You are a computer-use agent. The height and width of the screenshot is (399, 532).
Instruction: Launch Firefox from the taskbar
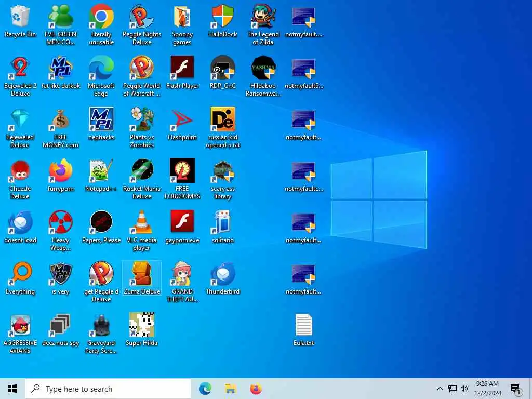[x=256, y=389]
